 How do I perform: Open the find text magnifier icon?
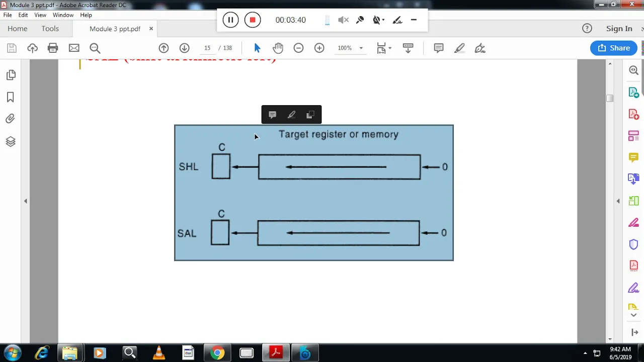click(95, 48)
